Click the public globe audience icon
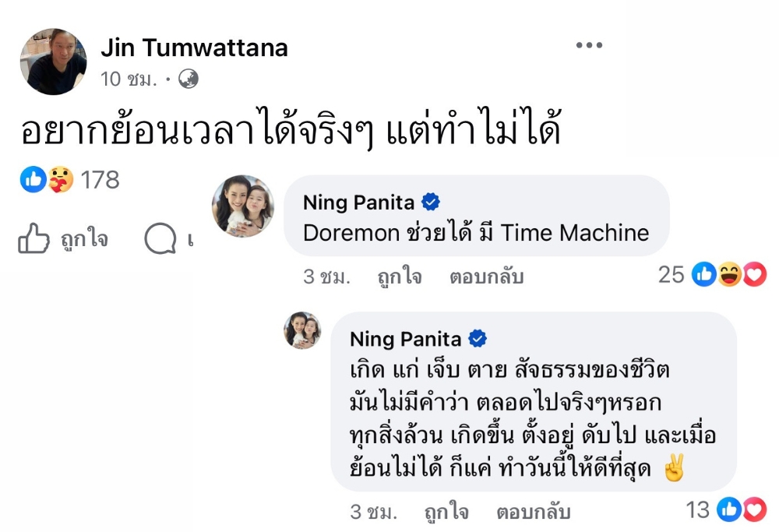This screenshot has height=532, width=779. point(189,79)
